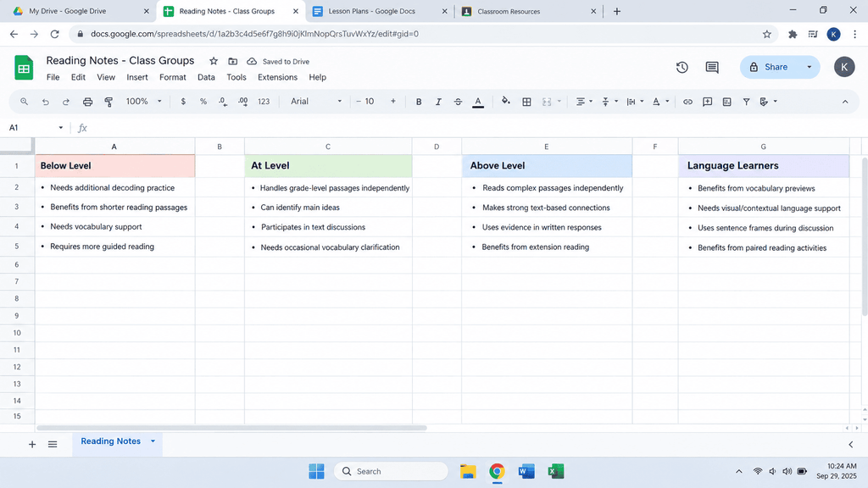
Task: Open the borders tool
Action: point(526,102)
